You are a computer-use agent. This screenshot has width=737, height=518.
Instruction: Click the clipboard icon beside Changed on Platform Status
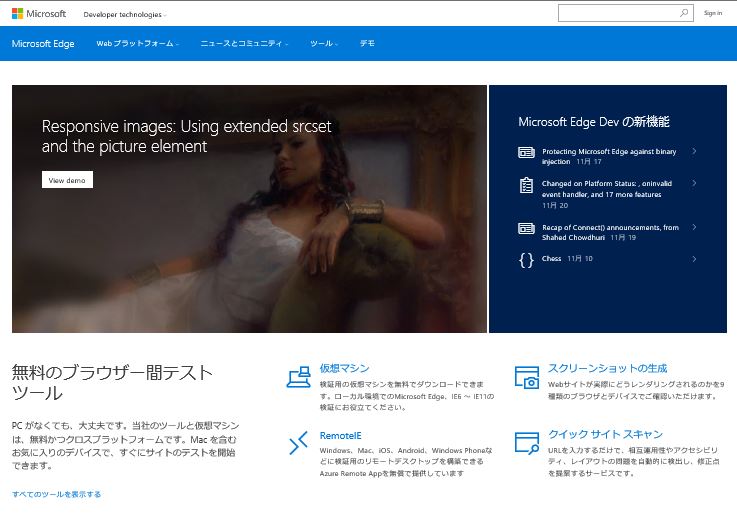click(526, 185)
